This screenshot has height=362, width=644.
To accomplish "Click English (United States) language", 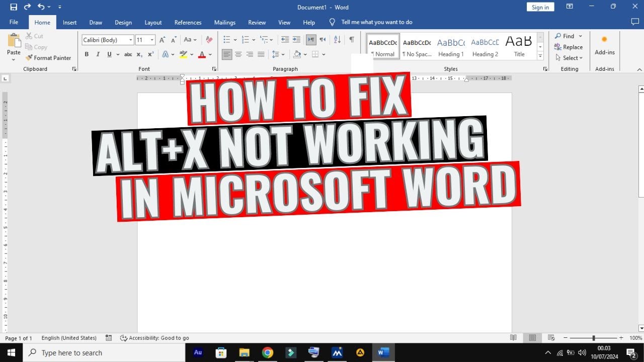I will pyautogui.click(x=69, y=338).
